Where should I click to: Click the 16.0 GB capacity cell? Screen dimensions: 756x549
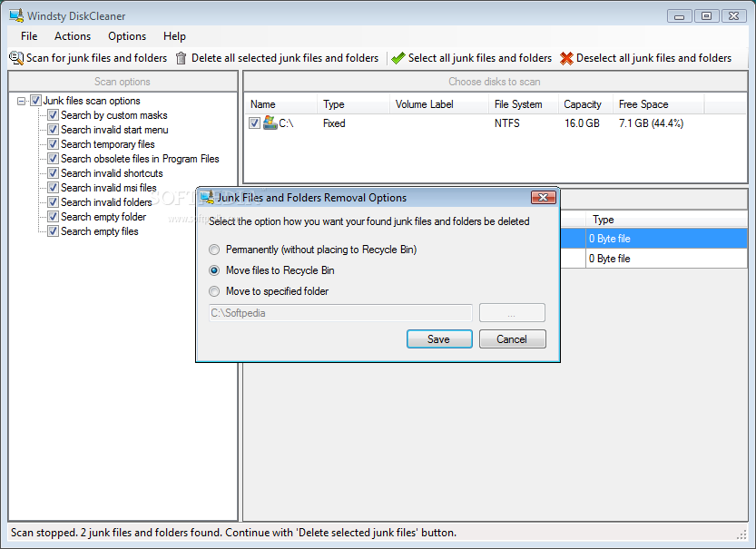(x=582, y=123)
